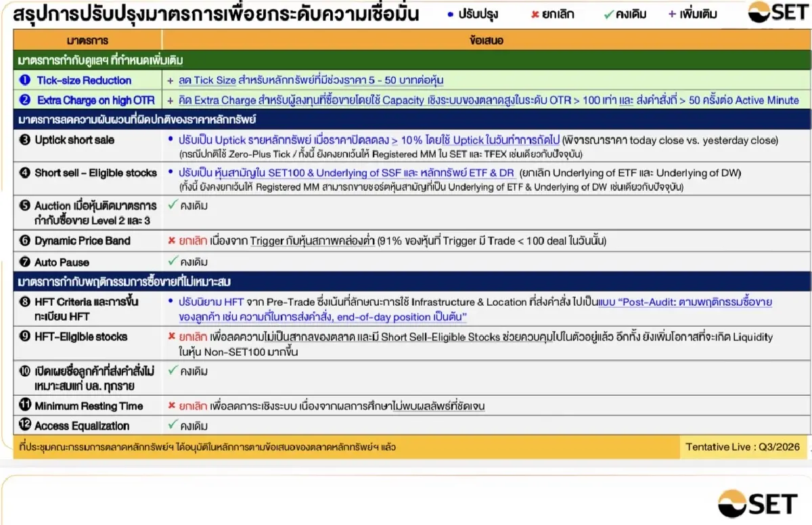
Task: Click the red X legend icon for ยกเลิก
Action: point(535,14)
